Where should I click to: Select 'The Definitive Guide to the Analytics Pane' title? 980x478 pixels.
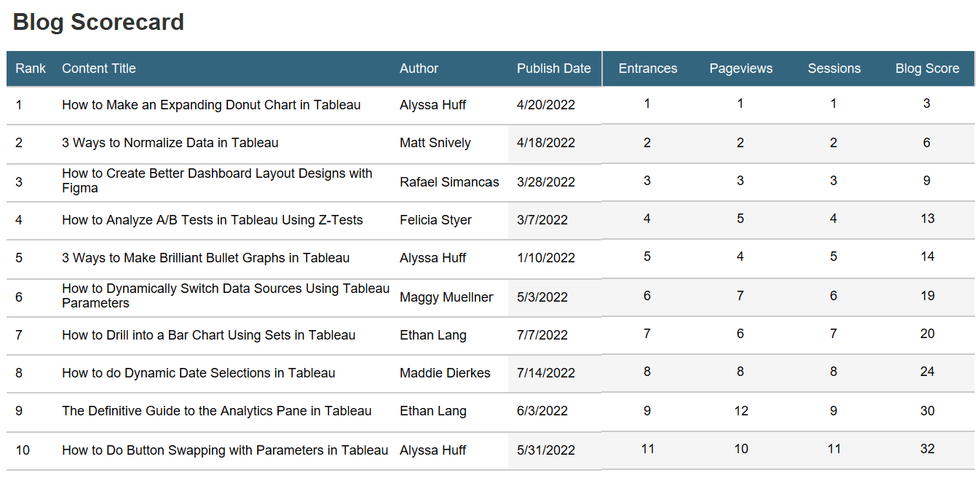pos(216,411)
